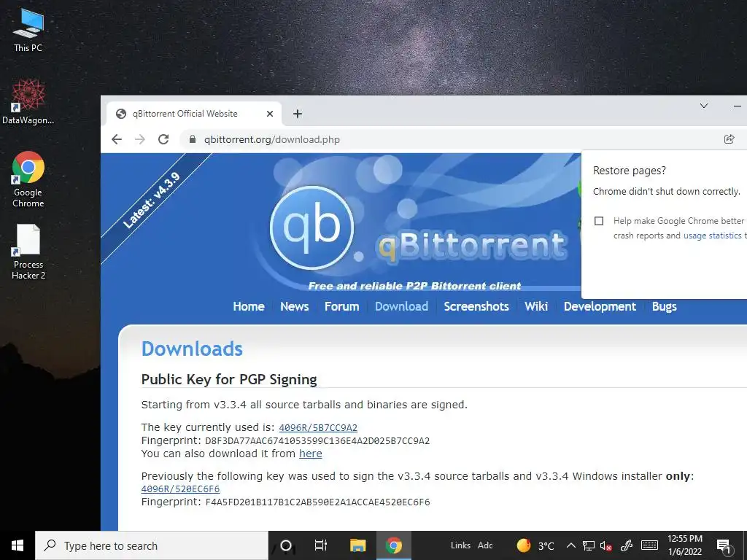Open Task View on the taskbar
Image resolution: width=747 pixels, height=560 pixels.
tap(321, 545)
